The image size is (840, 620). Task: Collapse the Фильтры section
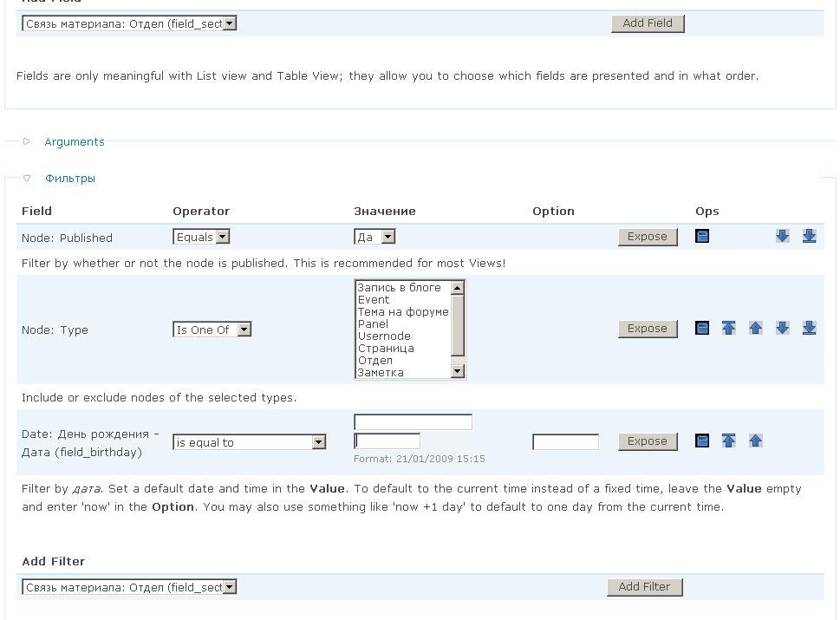pyautogui.click(x=70, y=179)
